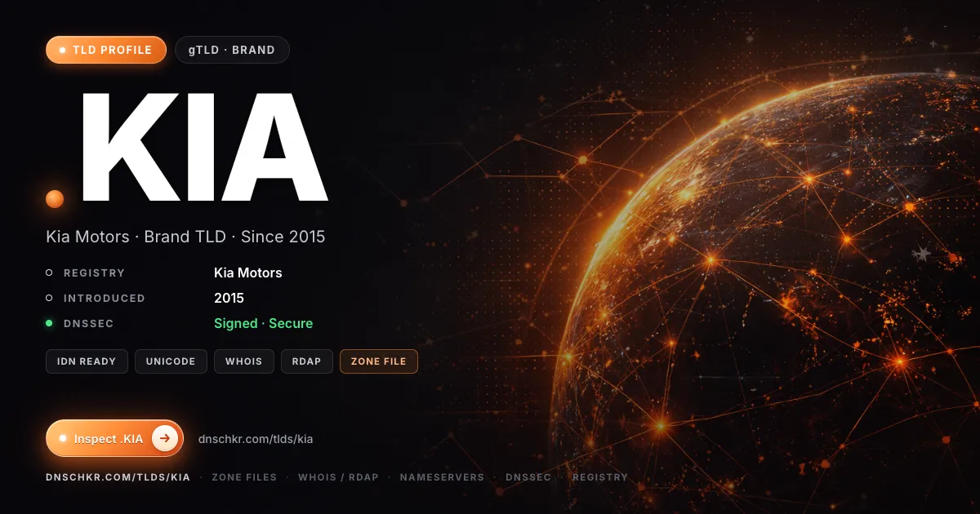
Task: Click WHOIS / RDAP in the footer
Action: (x=338, y=476)
